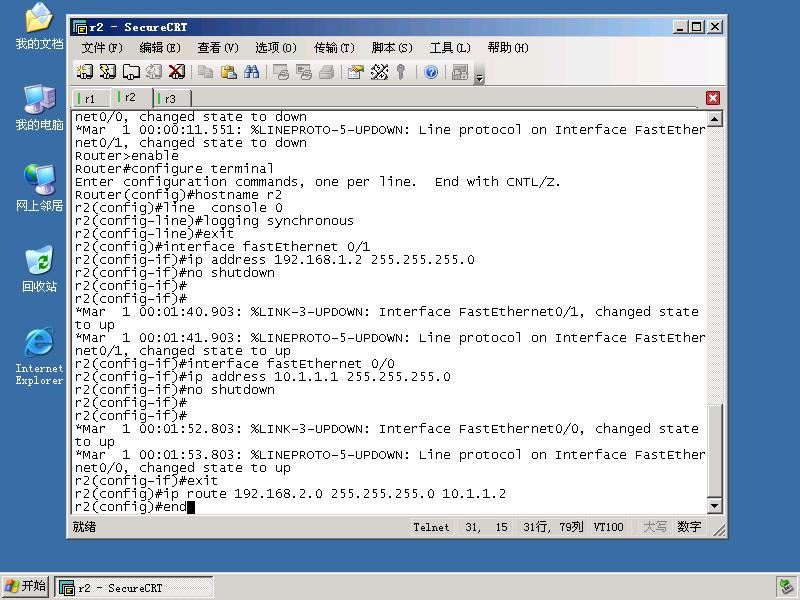800x600 pixels.
Task: Open the 工具(L) menu
Action: point(450,48)
